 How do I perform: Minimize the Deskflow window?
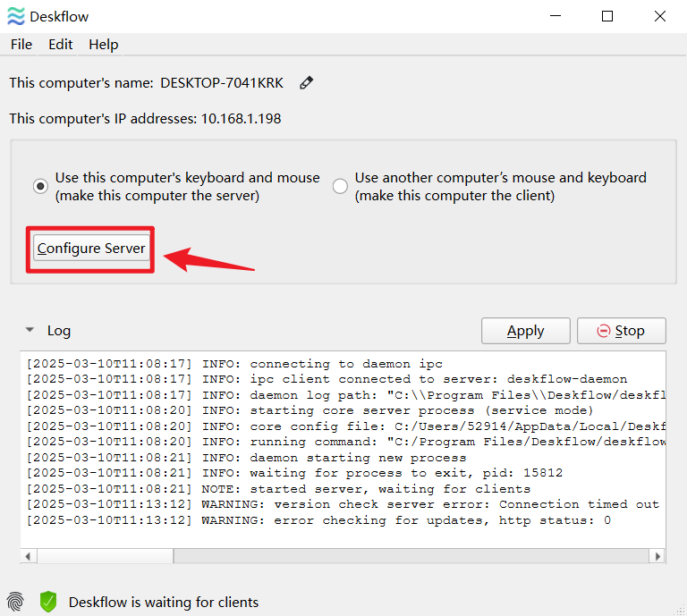pos(556,16)
